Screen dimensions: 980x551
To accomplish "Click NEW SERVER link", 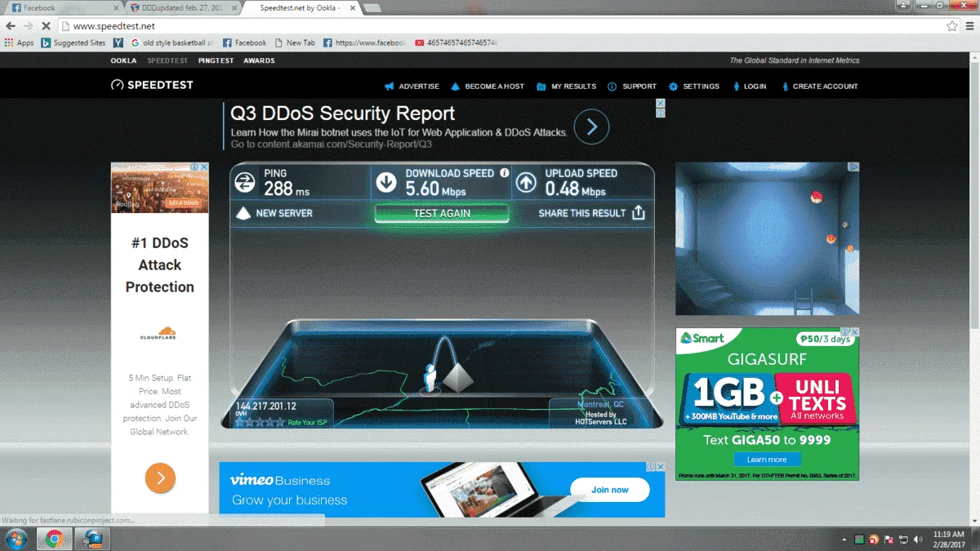I will pos(284,213).
